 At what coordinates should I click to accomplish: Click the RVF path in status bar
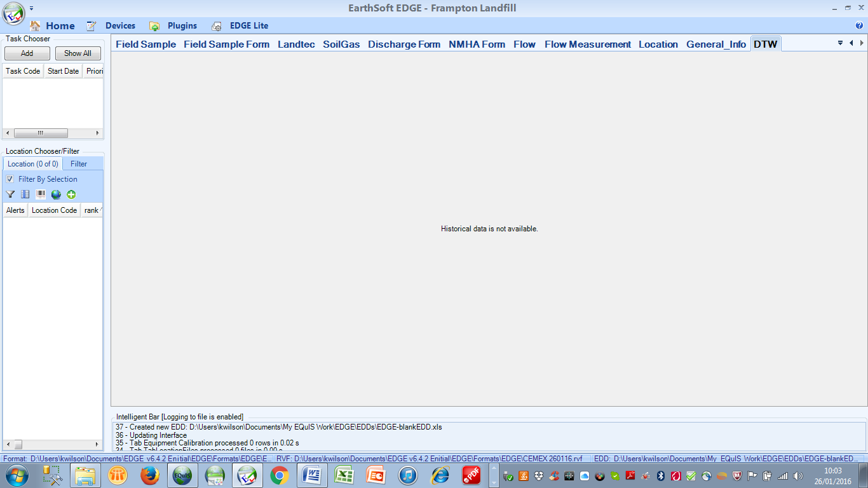430,458
